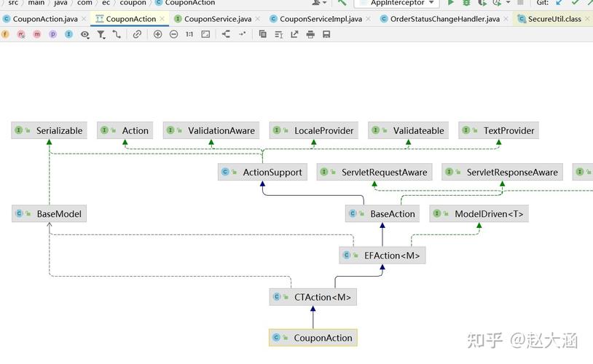593x364 pixels.
Task: Click the Zoom Out icon
Action: point(173,34)
